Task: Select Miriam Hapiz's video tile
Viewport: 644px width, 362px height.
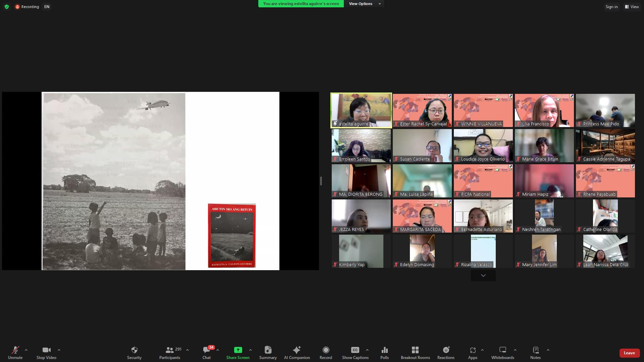Action: (x=544, y=181)
